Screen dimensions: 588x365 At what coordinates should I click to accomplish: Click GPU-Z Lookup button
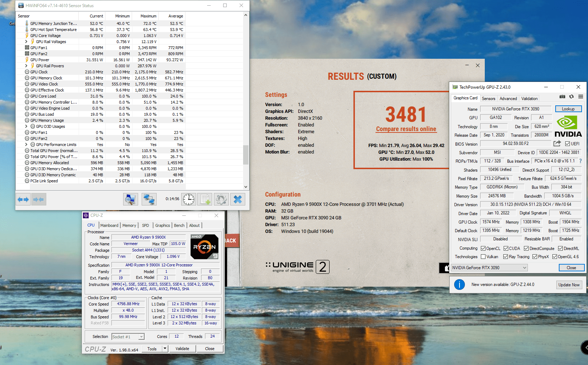(x=568, y=109)
